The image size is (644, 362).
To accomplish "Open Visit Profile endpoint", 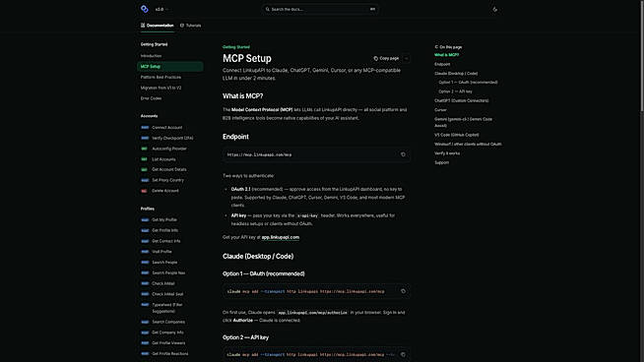I will pyautogui.click(x=161, y=252).
